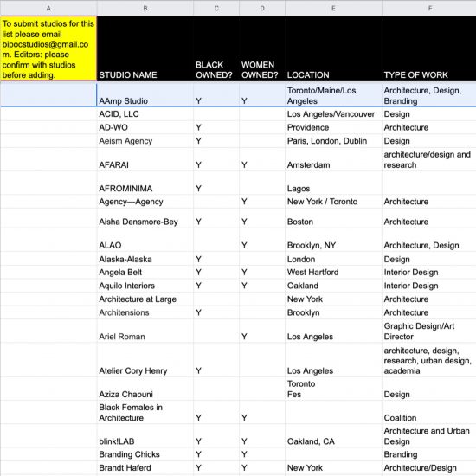The height and width of the screenshot is (476, 476).
Task: Select the ACID, LLC cell
Action: (x=145, y=114)
